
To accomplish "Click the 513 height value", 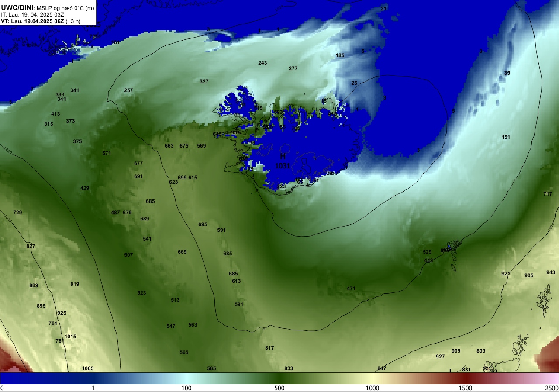I will (x=175, y=300).
